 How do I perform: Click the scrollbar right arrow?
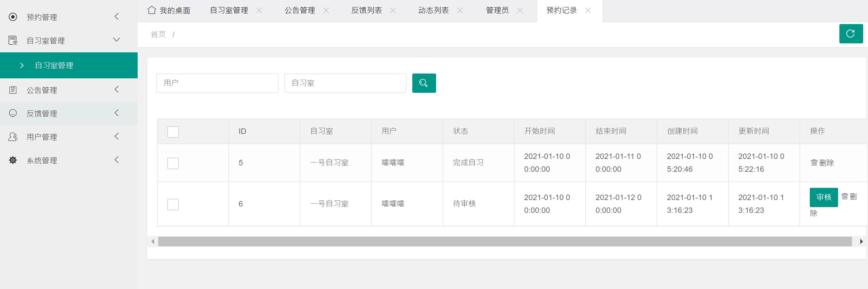[x=861, y=241]
